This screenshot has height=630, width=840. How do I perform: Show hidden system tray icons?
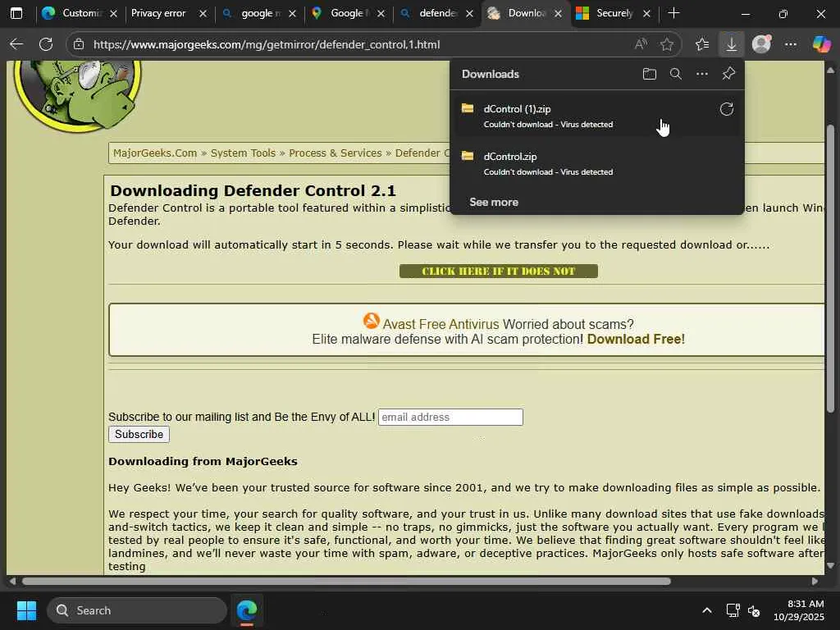(707, 610)
